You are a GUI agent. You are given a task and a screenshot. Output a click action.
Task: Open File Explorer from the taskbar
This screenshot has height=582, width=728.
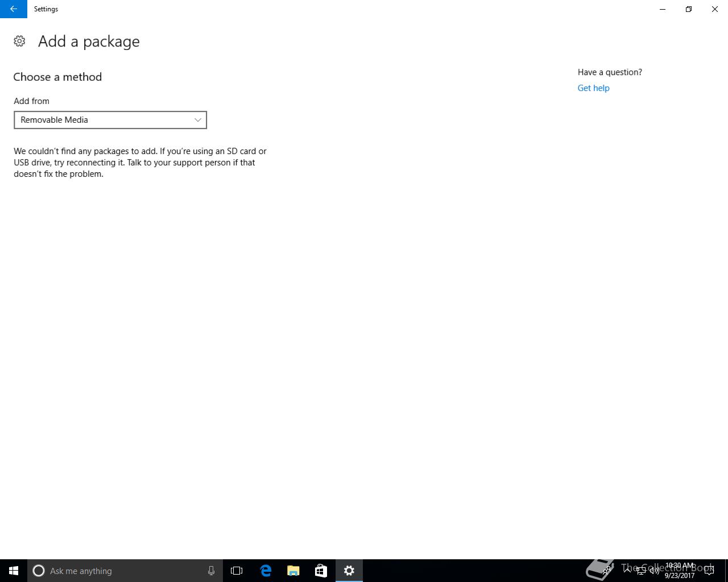click(293, 571)
